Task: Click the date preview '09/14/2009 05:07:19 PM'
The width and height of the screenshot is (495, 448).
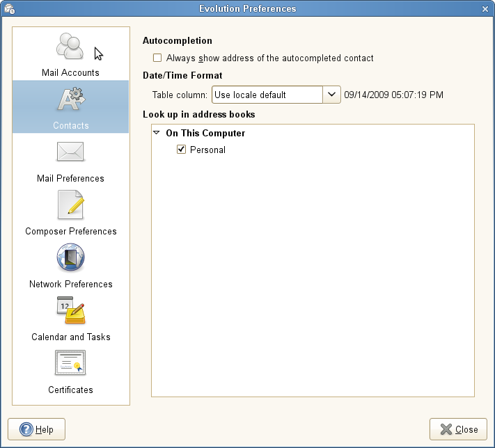Action: [x=393, y=95]
